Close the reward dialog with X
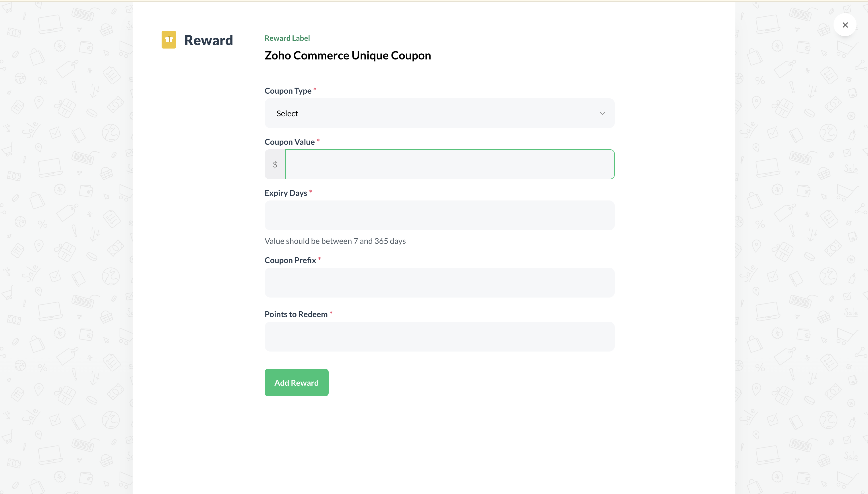868x494 pixels. 845,25
